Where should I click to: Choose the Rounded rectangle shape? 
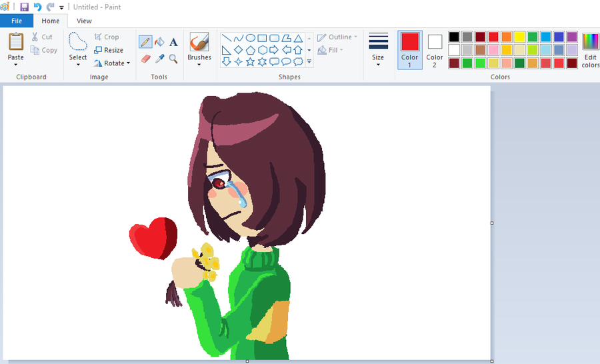point(275,38)
